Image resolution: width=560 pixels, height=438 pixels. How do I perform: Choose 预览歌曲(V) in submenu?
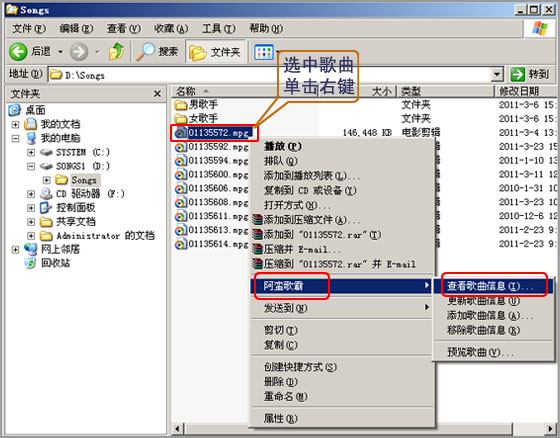493,352
